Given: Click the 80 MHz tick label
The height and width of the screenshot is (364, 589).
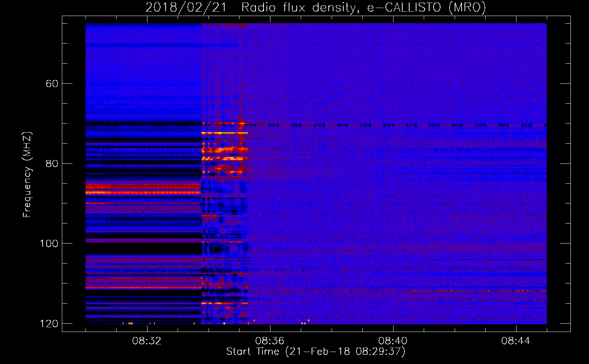Looking at the screenshot, I should (x=52, y=163).
